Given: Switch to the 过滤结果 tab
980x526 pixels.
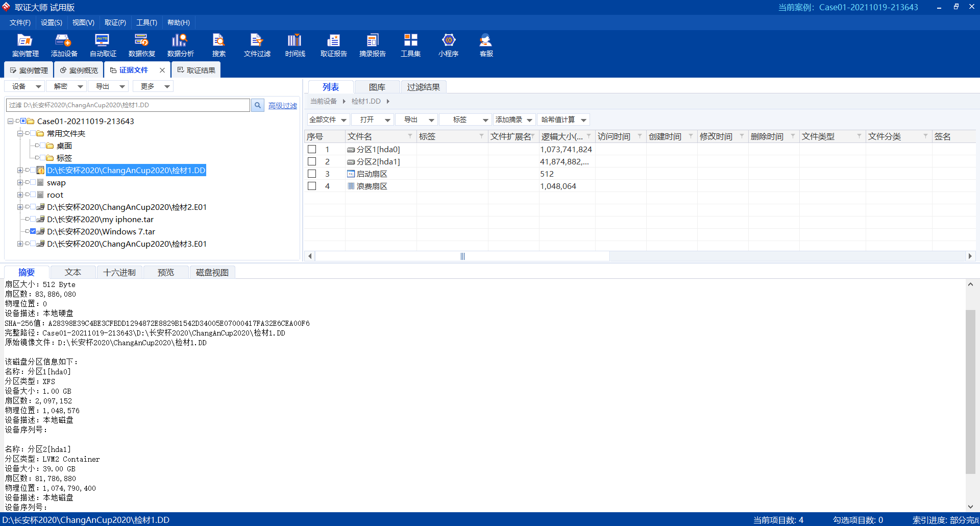Looking at the screenshot, I should (424, 87).
